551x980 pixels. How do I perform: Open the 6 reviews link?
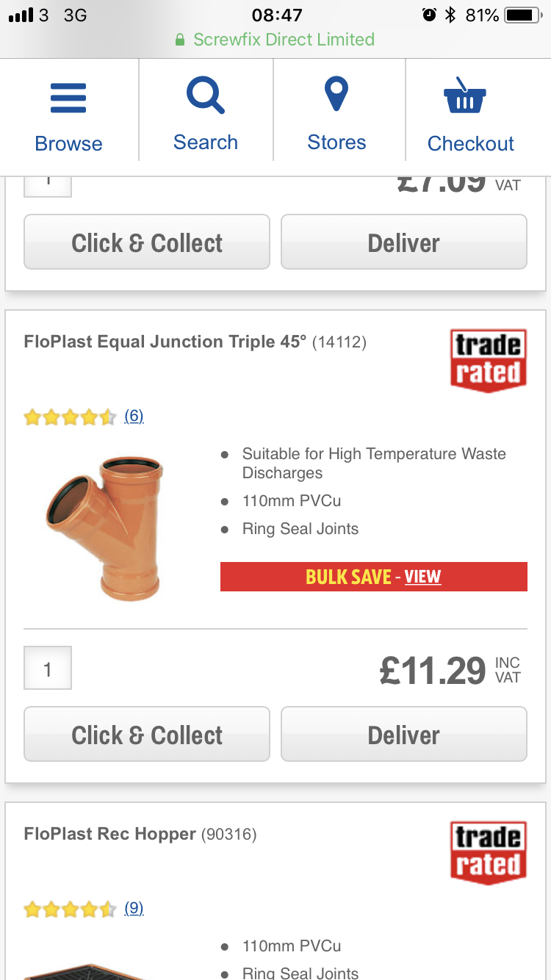pyautogui.click(x=134, y=417)
